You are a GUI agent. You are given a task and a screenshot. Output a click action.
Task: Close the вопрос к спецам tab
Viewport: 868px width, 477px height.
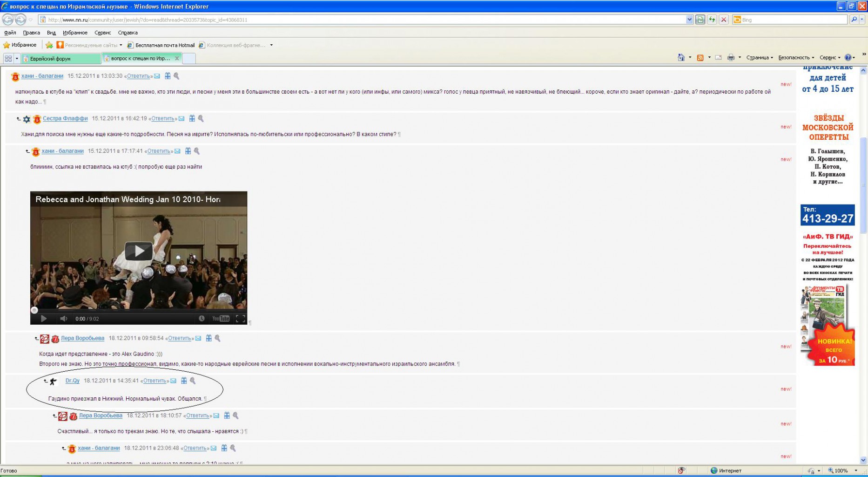click(177, 58)
